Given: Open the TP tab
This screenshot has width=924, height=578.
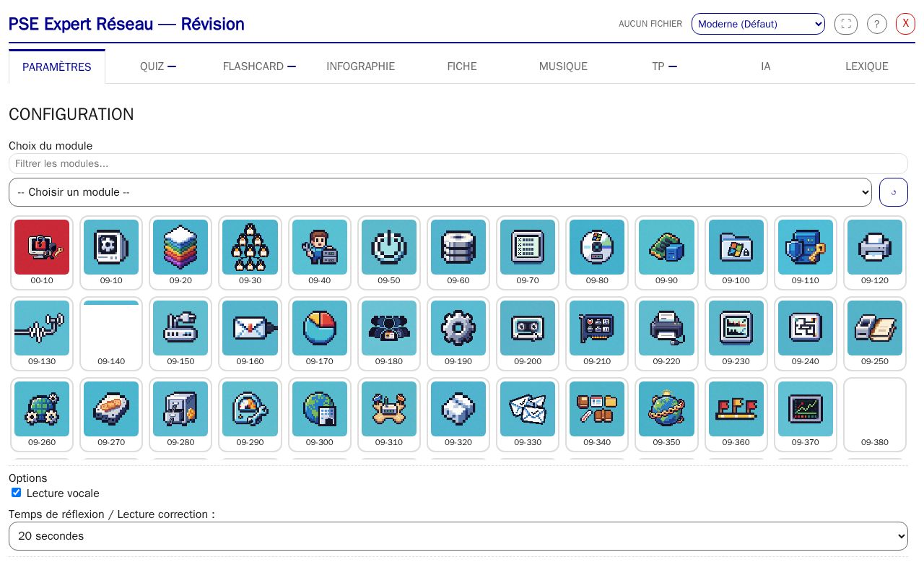Looking at the screenshot, I should click(x=664, y=66).
